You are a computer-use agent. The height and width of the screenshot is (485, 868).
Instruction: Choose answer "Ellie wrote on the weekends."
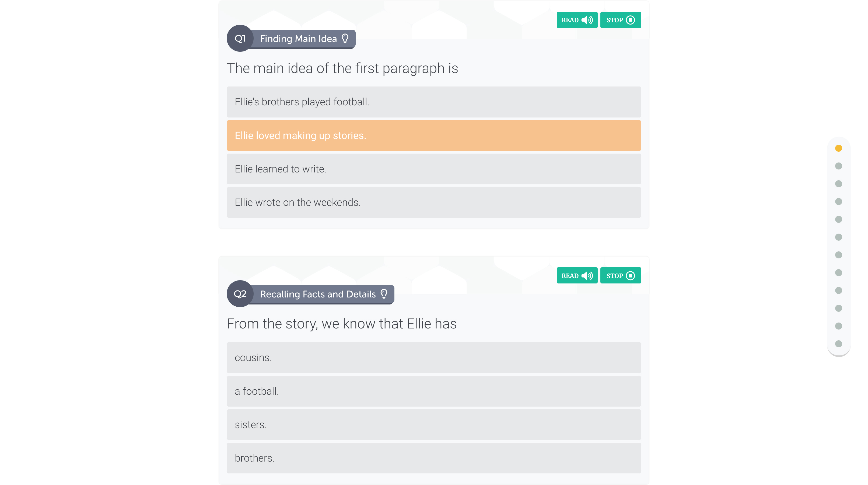point(434,202)
